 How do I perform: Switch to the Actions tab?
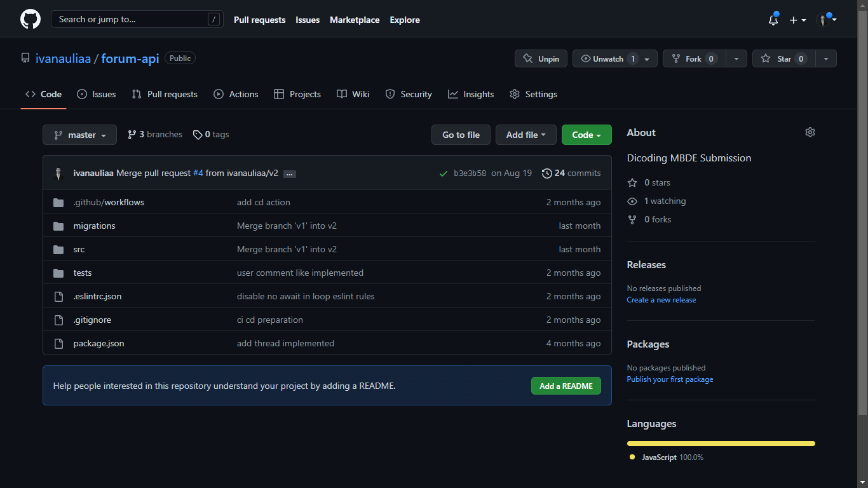pos(236,94)
